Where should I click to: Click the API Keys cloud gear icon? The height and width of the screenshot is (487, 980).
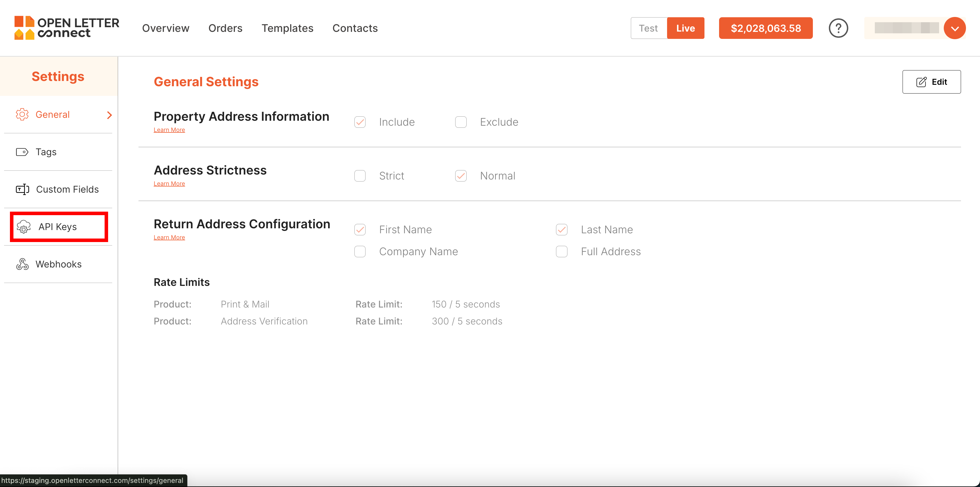[24, 227]
